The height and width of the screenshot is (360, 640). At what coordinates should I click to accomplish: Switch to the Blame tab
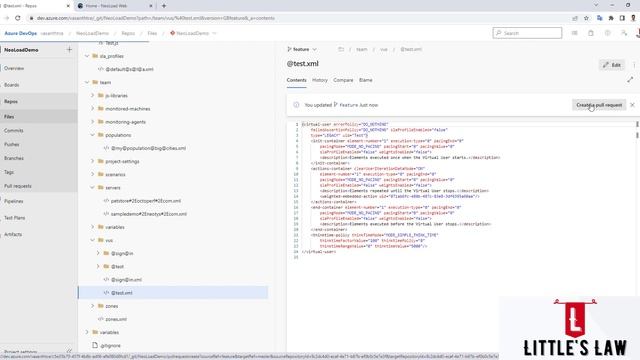point(365,80)
